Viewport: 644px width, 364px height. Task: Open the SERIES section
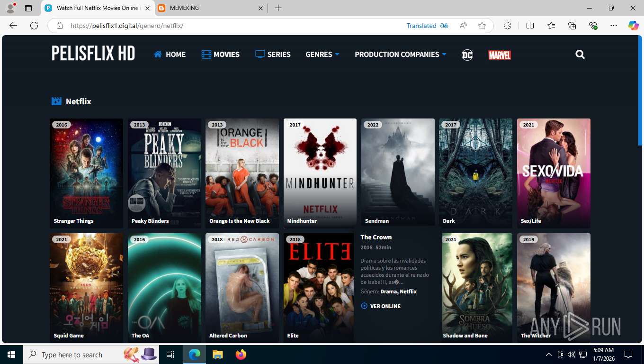(273, 55)
